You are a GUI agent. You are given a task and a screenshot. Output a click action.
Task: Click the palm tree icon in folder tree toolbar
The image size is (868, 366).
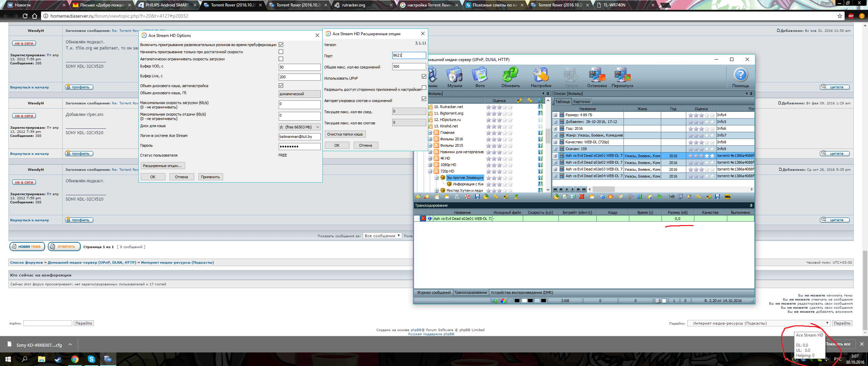point(516,197)
